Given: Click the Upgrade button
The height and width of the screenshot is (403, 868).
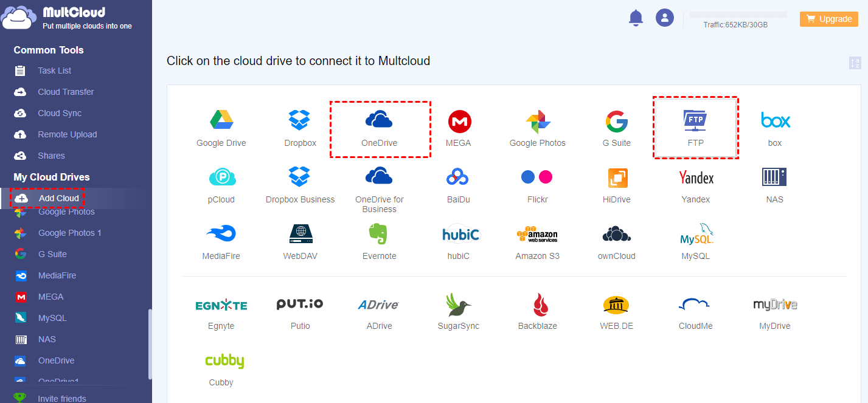Looking at the screenshot, I should [x=828, y=19].
